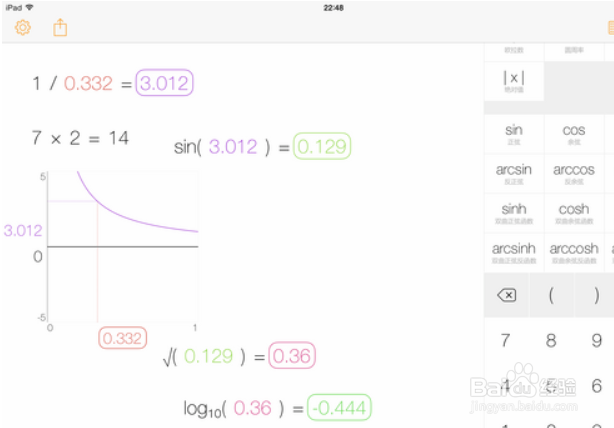
Task: Select the purple 3.012 result box
Action: coord(164,83)
